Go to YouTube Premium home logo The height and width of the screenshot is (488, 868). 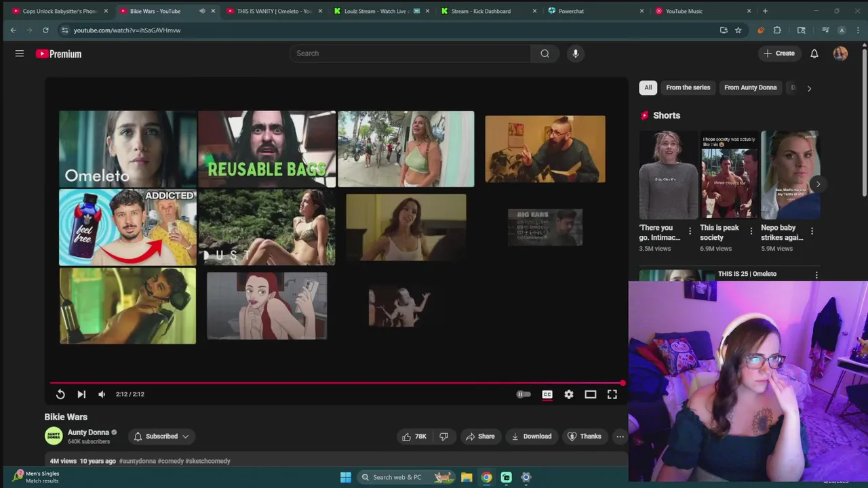[58, 54]
